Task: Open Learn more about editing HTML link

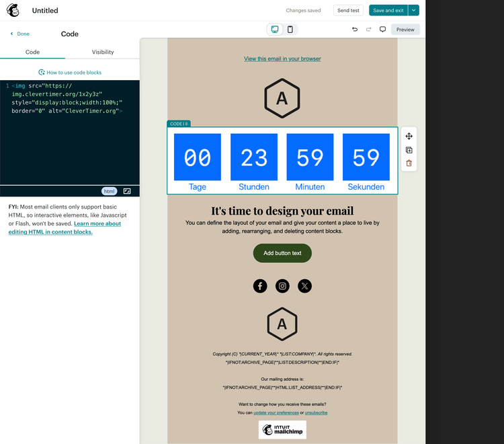Action: tap(65, 227)
